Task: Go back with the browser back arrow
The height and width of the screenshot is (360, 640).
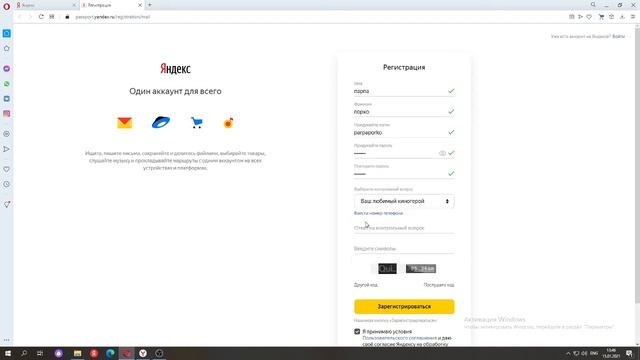Action: pyautogui.click(x=19, y=17)
